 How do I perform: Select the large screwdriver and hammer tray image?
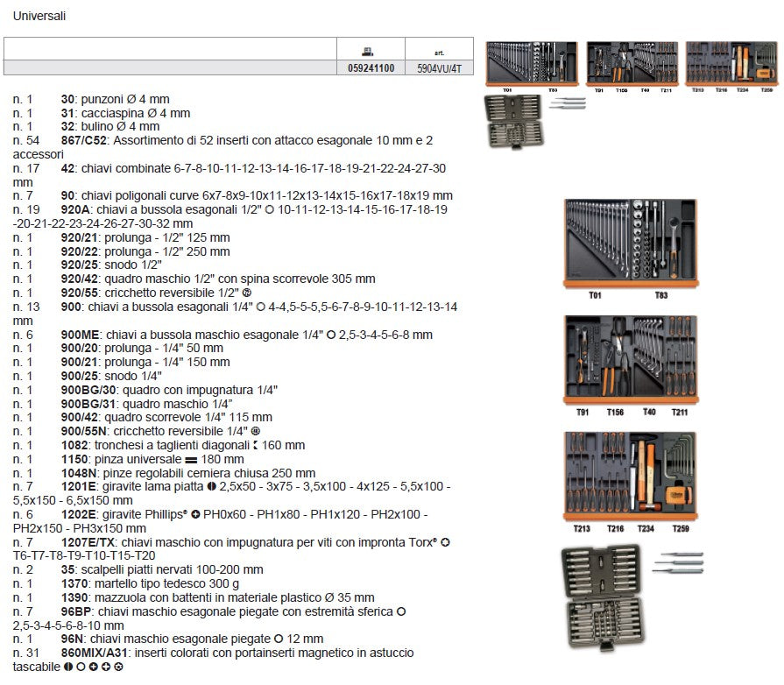[631, 477]
